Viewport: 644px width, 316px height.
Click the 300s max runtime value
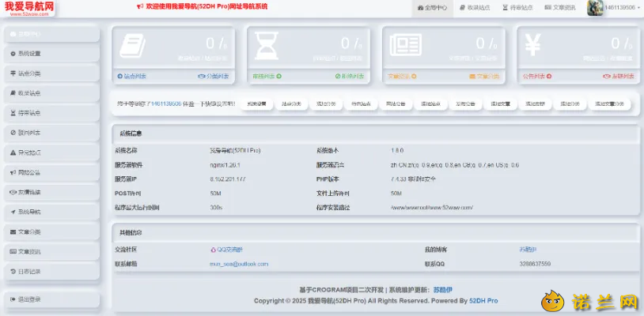[216, 208]
